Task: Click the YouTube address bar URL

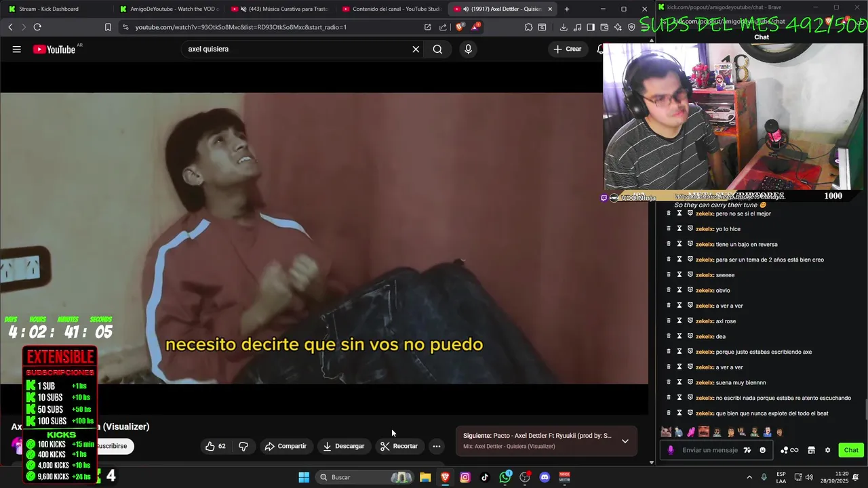Action: [241, 27]
